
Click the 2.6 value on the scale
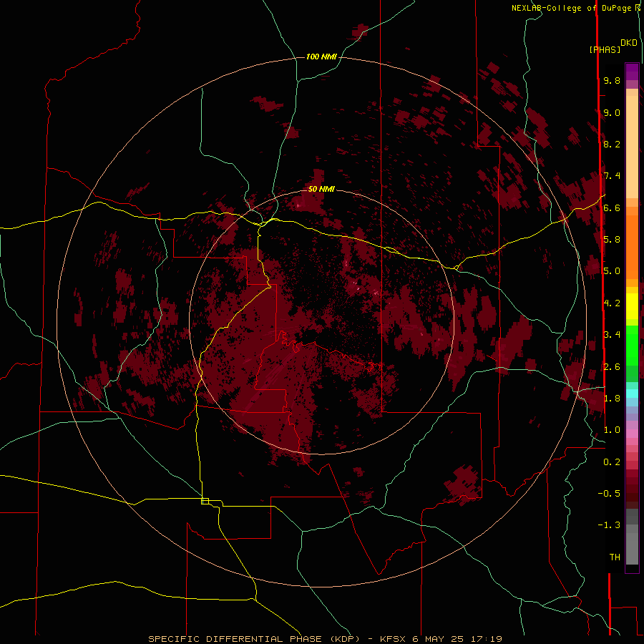pyautogui.click(x=612, y=367)
